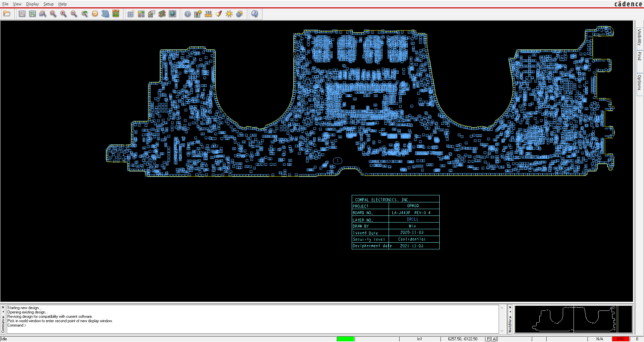The width and height of the screenshot is (644, 342).
Task: Expand the Options side panel
Action: [x=639, y=83]
